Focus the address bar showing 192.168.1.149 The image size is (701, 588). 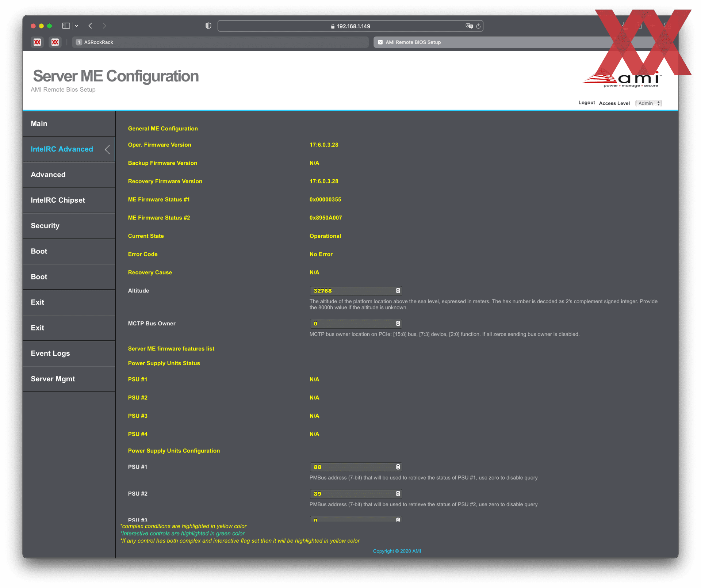tap(350, 26)
